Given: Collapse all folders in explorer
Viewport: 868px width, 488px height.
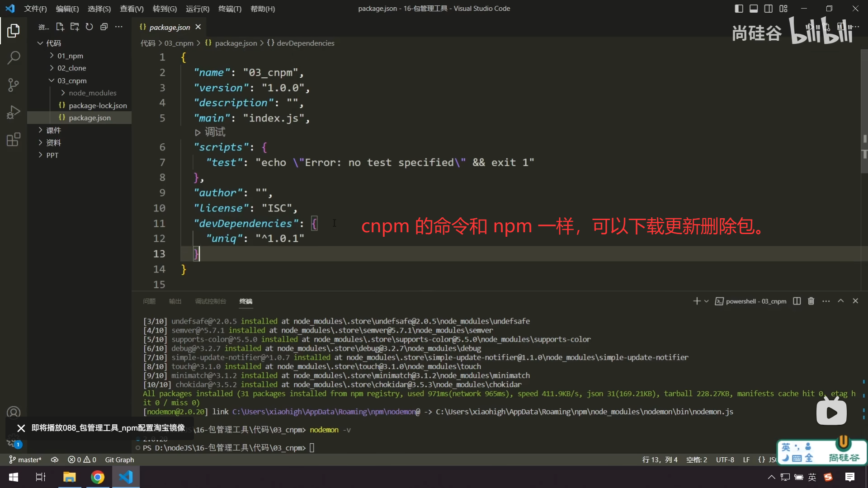Looking at the screenshot, I should pos(104,27).
